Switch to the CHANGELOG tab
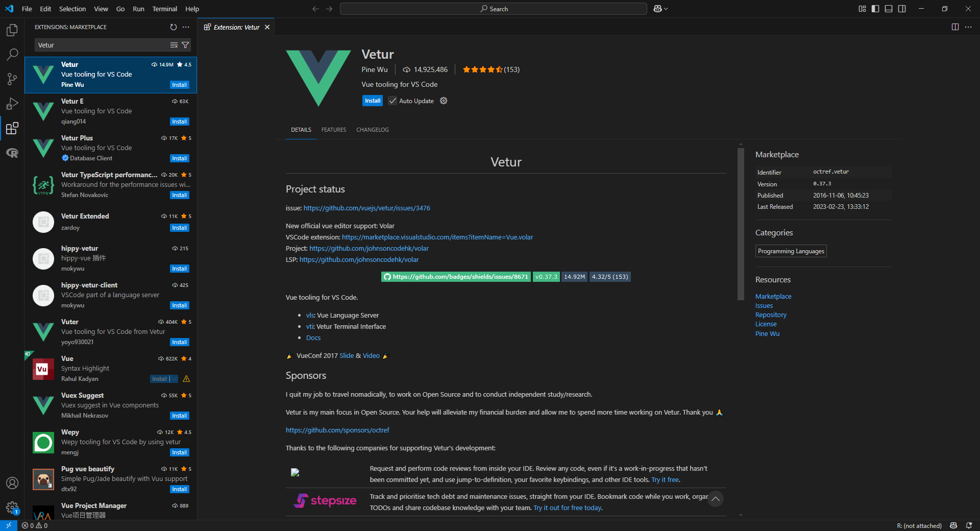980x531 pixels. click(372, 130)
